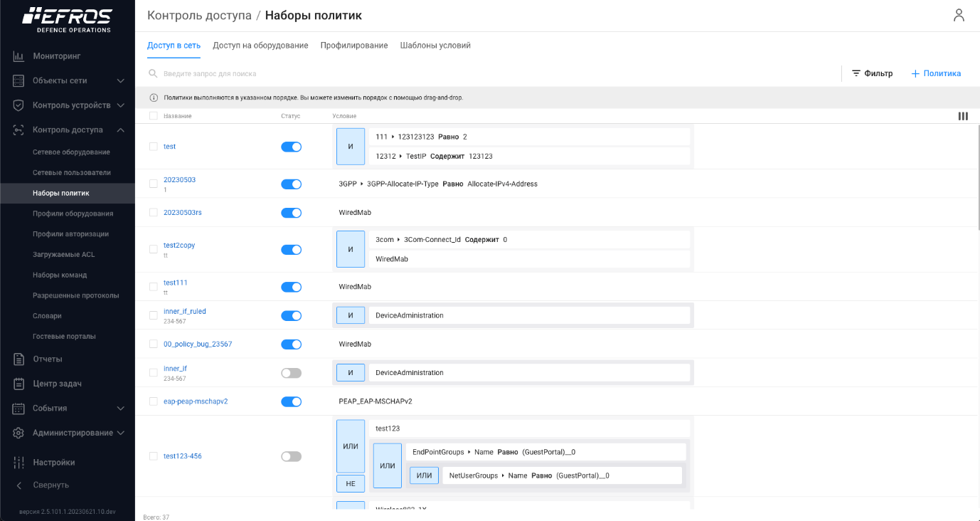The width and height of the screenshot is (980, 521).
Task: Click the Настройки sliders icon
Action: tap(19, 463)
